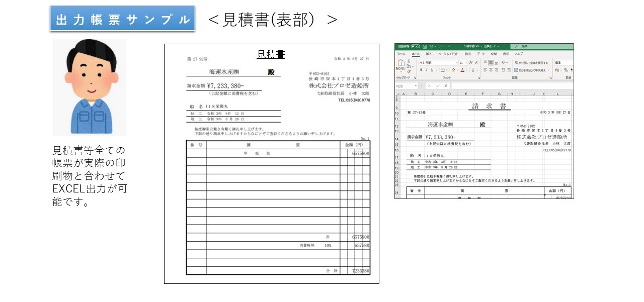Undo the last action in Excel
The height and width of the screenshot is (302, 644).
pos(432,47)
